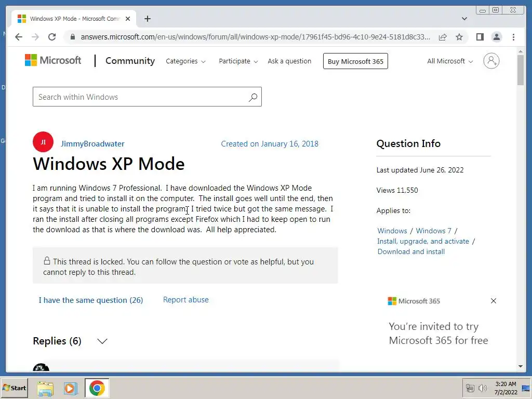Screen dimensions: 532x399
Task: Click the Question Info heading
Action: tap(408, 143)
